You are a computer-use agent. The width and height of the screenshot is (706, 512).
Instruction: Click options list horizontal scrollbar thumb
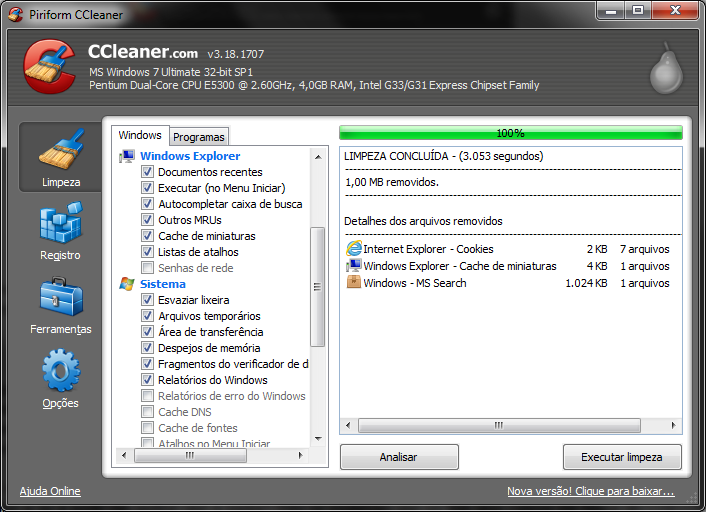pyautogui.click(x=190, y=455)
